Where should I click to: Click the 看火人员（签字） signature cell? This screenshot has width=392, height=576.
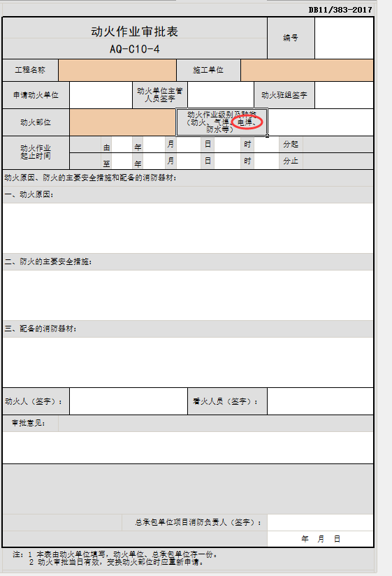(x=321, y=401)
